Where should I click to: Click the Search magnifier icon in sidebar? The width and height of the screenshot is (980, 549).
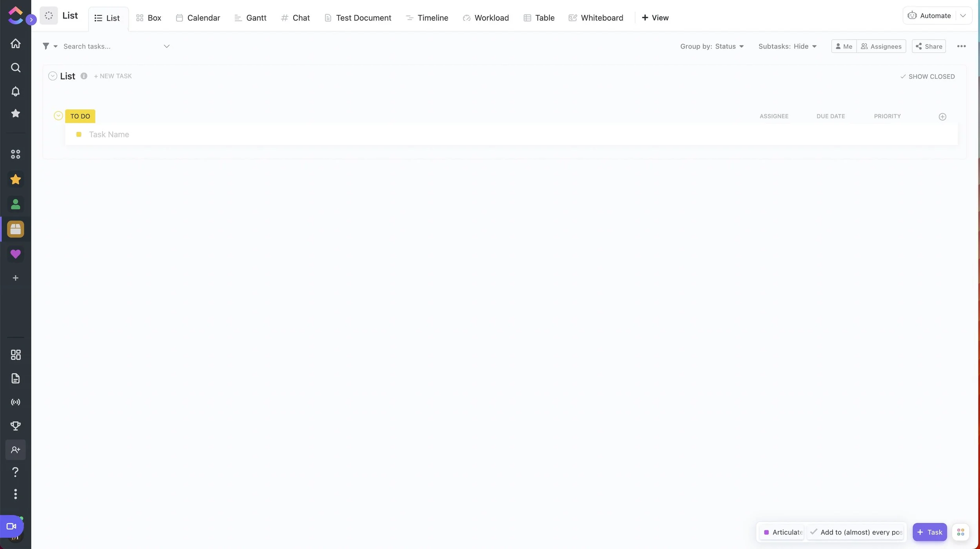[x=15, y=67]
